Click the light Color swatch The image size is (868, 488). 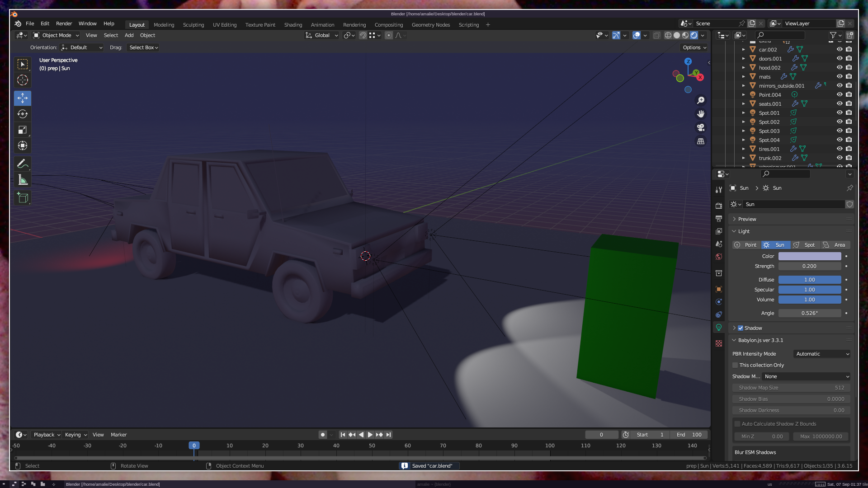(x=809, y=256)
